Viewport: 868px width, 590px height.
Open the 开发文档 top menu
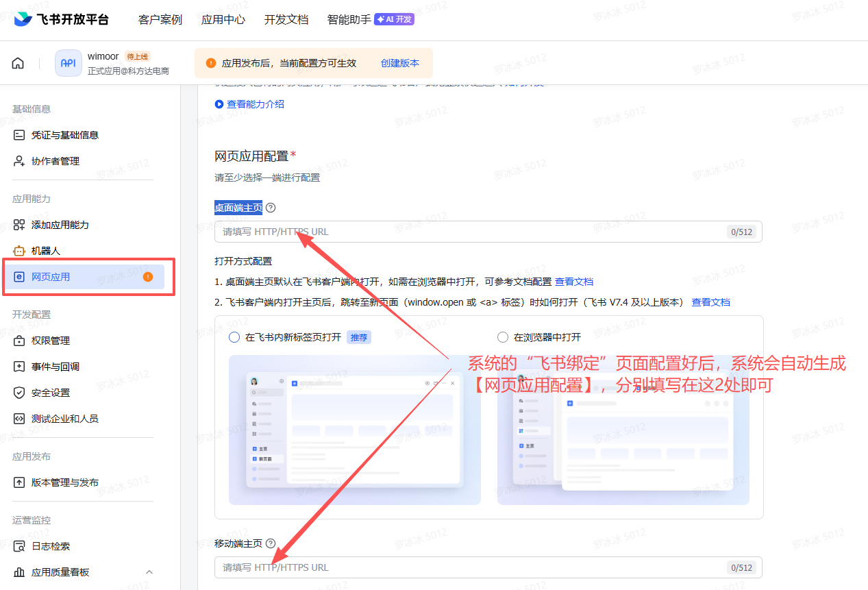click(x=286, y=19)
